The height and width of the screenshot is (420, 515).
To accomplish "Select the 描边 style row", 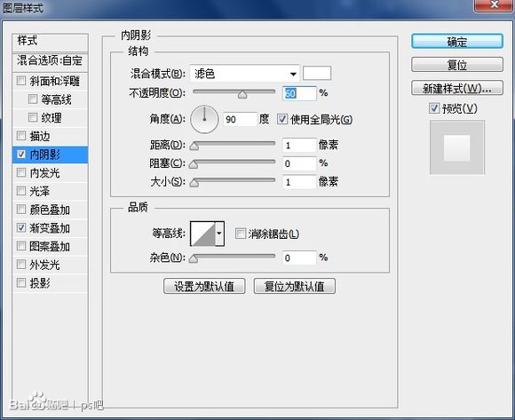I will 50,136.
